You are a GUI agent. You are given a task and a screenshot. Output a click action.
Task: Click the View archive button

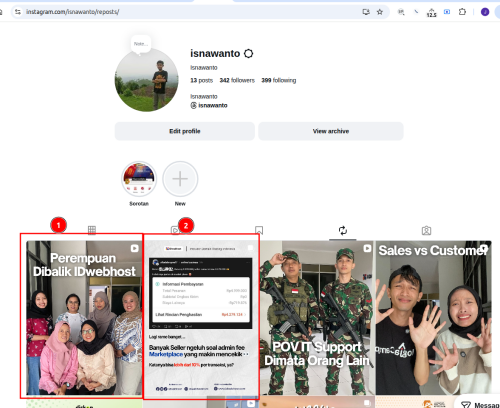pos(331,131)
